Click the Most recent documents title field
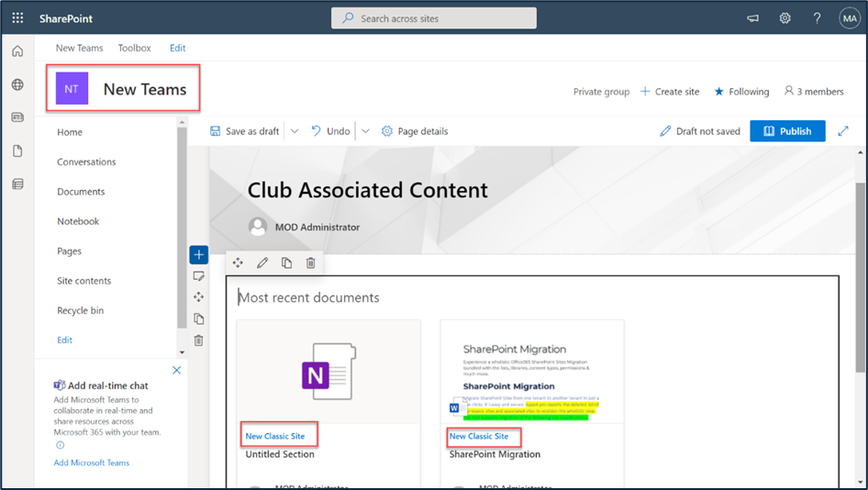This screenshot has width=868, height=490. (309, 298)
